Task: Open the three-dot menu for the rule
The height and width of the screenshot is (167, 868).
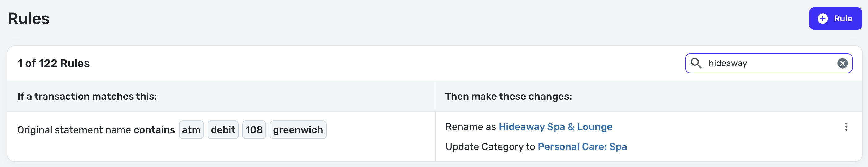Action: (x=846, y=127)
